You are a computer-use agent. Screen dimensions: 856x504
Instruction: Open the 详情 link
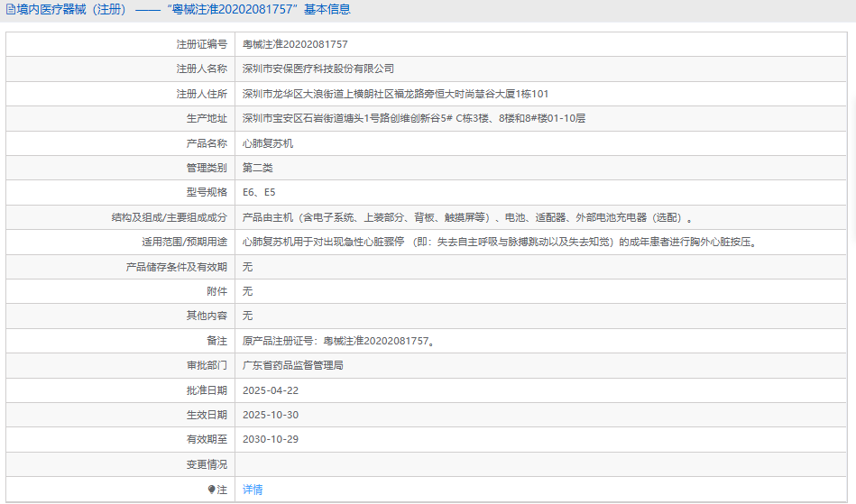click(x=253, y=490)
